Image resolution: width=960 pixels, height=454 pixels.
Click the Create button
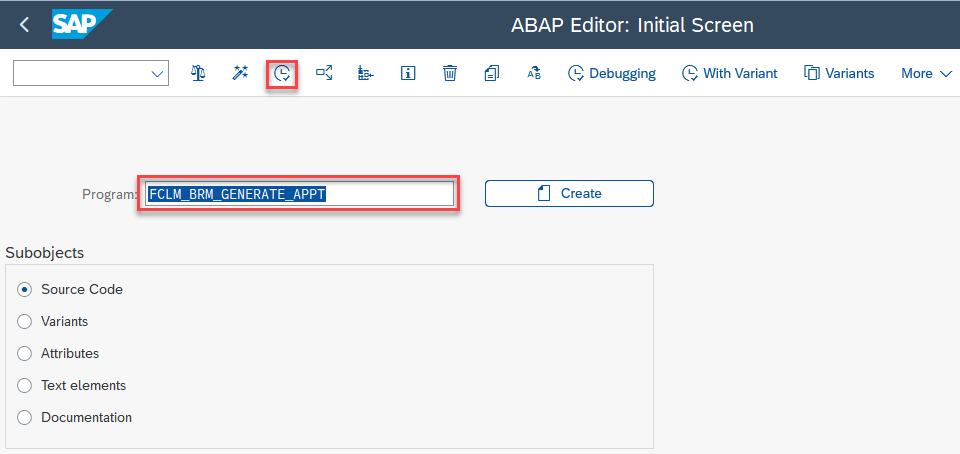click(569, 193)
